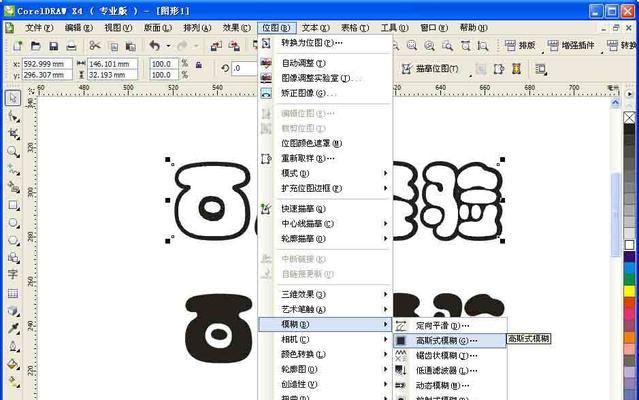Choose 动态模糊 from submenu

coord(450,385)
